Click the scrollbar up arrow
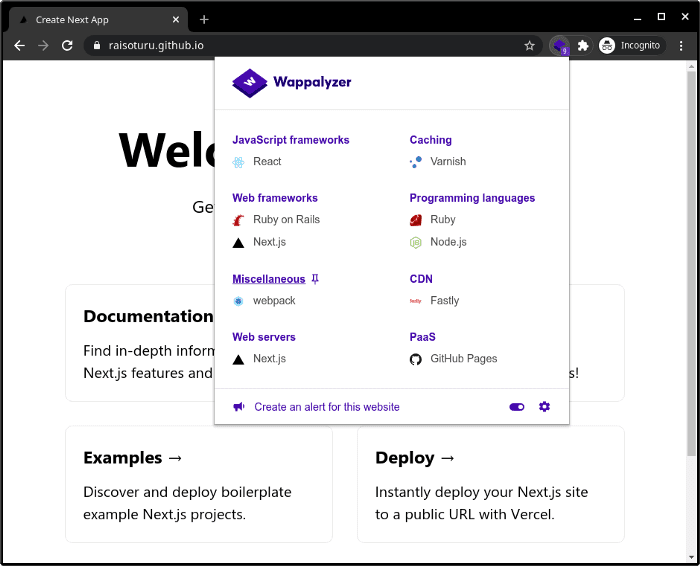The image size is (700, 566). pyautogui.click(x=691, y=67)
